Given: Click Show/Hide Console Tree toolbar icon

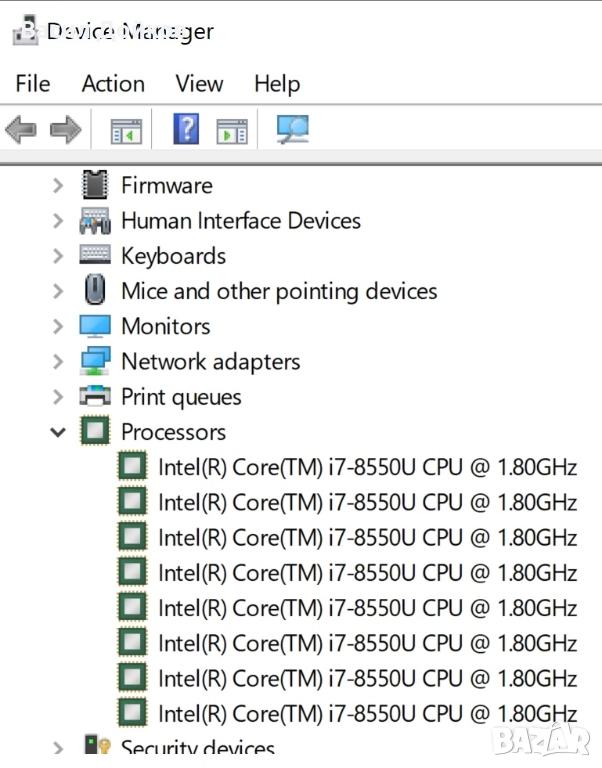Looking at the screenshot, I should pos(126,130).
